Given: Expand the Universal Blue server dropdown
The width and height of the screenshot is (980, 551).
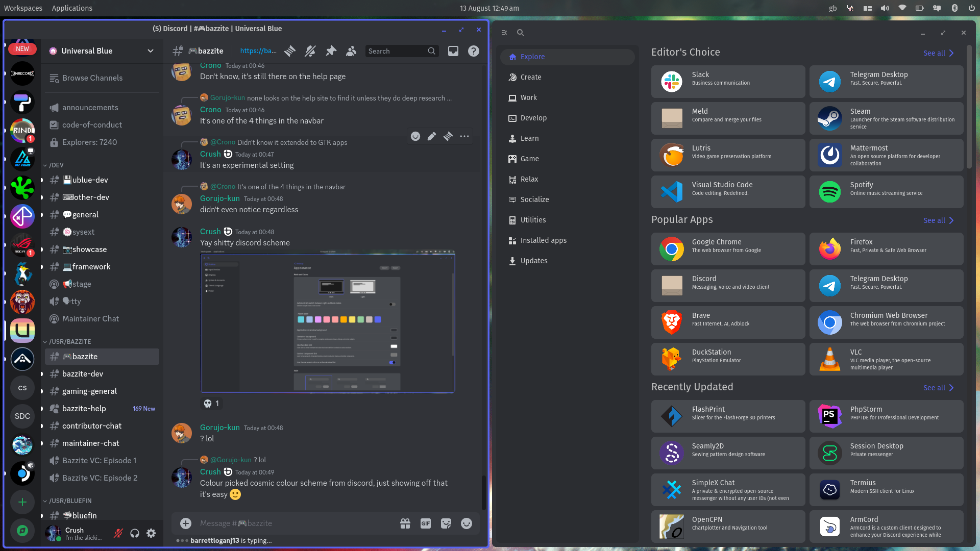Looking at the screenshot, I should click(151, 51).
